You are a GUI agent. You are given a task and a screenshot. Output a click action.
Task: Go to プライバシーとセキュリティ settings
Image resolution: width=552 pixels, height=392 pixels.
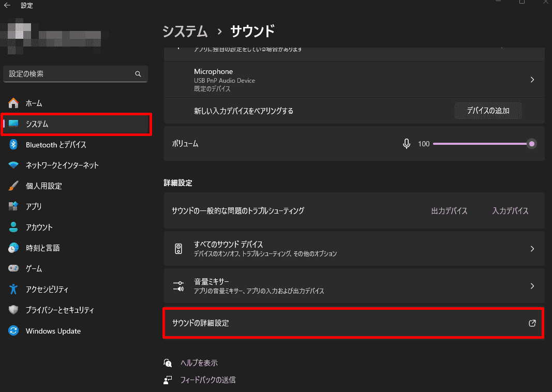pyautogui.click(x=60, y=310)
